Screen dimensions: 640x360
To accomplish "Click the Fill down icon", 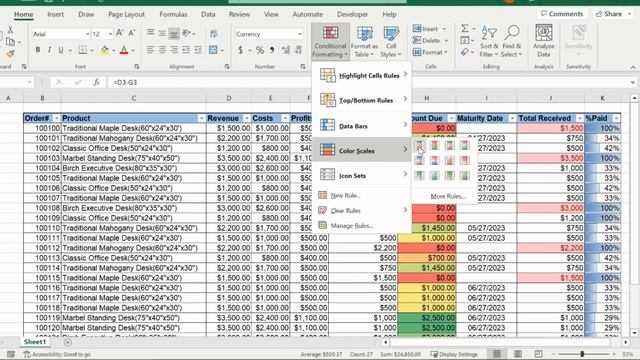I will point(465,40).
